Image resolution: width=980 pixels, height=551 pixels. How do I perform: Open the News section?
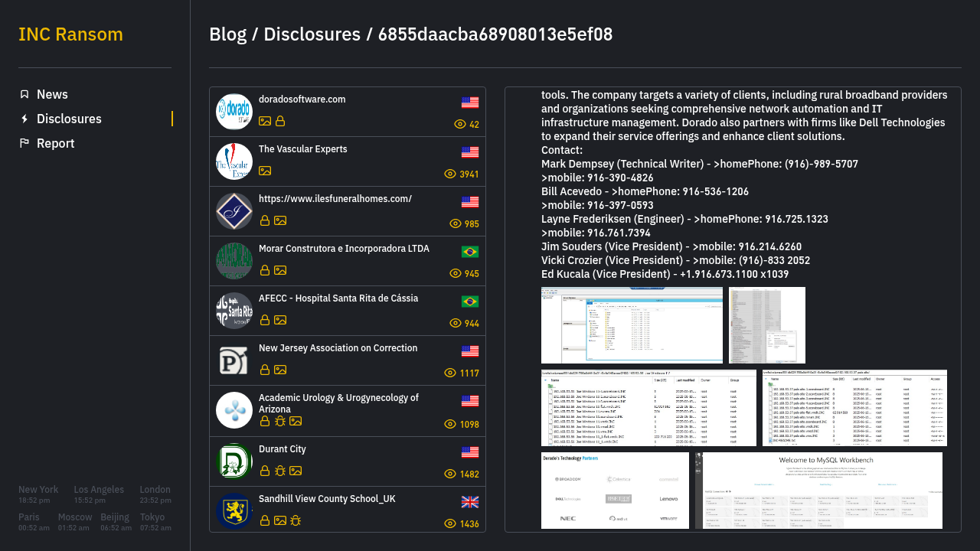[x=95, y=94]
